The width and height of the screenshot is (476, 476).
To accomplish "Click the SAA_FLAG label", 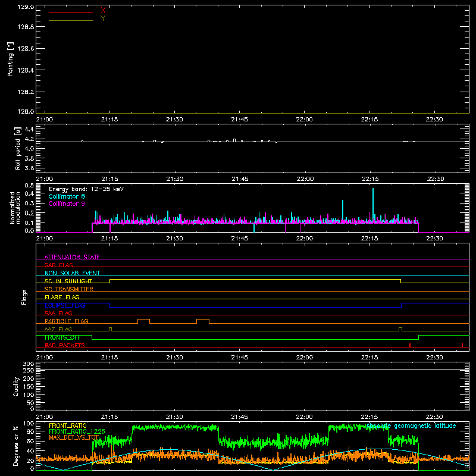I will (58, 313).
